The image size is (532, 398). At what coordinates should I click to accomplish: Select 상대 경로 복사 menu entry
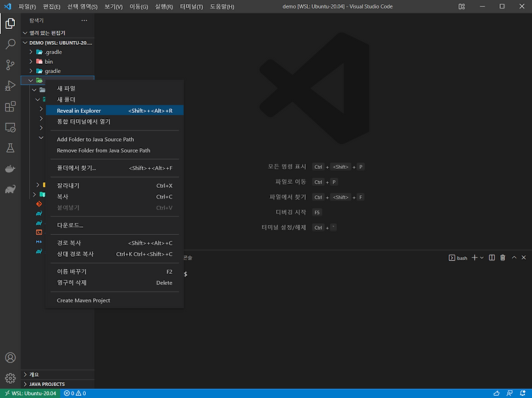click(x=115, y=254)
